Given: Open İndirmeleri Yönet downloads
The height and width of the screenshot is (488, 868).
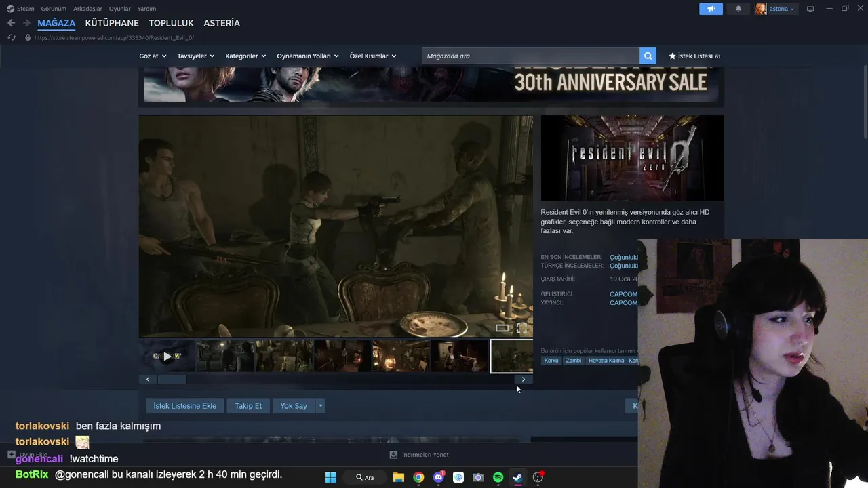Looking at the screenshot, I should click(x=419, y=455).
